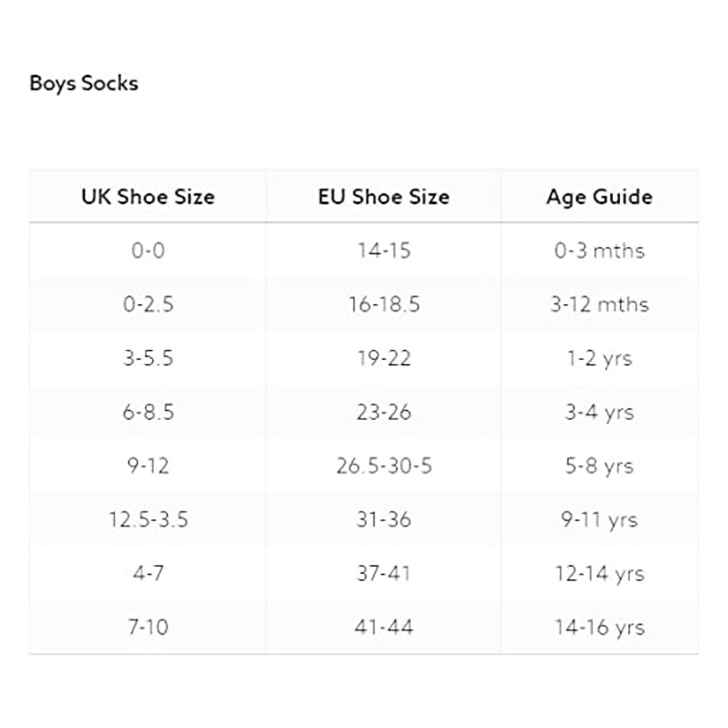Click the 37-41 EU size cell
The image size is (728, 728).
384,574
